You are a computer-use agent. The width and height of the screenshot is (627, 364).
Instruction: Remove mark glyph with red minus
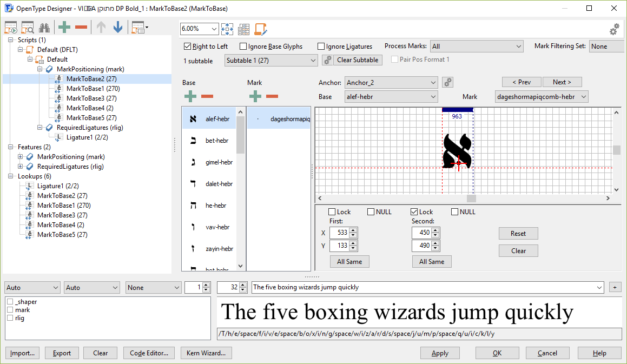pos(272,96)
